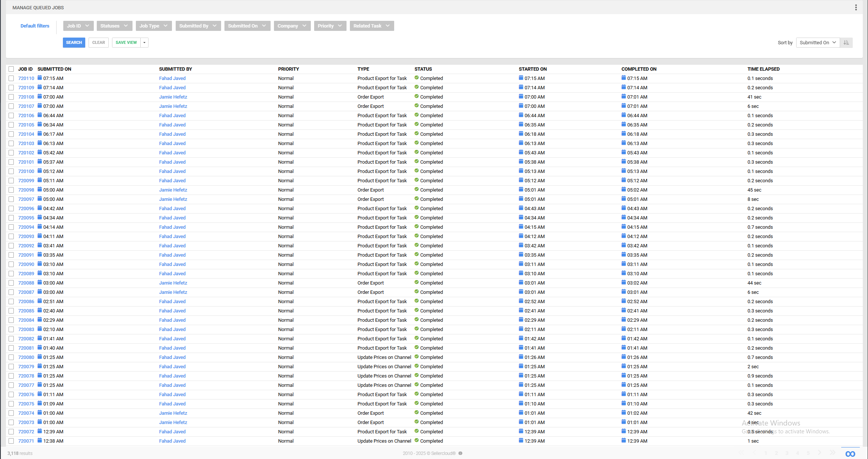Viewport: 868px width, 459px height.
Task: Open the three-dot options menu
Action: (x=856, y=7)
